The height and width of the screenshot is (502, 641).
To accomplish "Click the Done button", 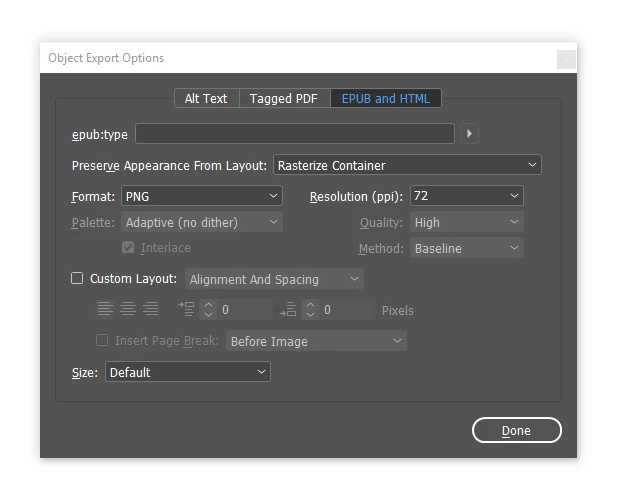I will [517, 430].
